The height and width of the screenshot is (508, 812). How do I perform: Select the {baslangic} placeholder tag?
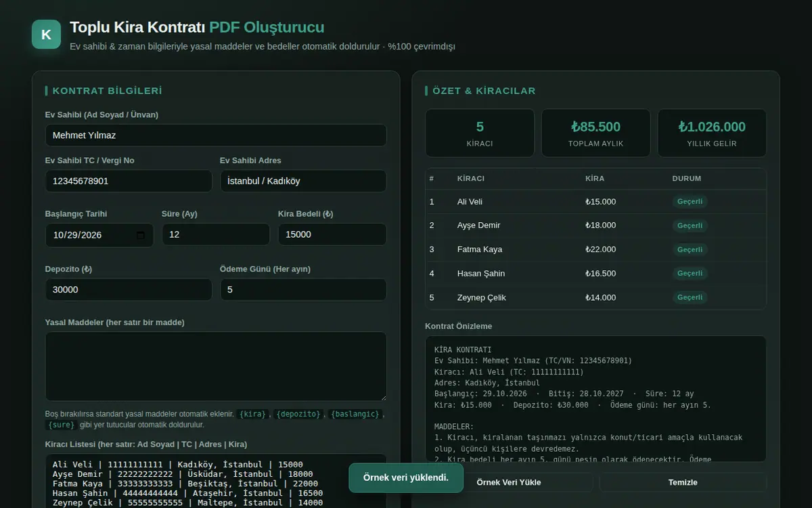(357, 414)
